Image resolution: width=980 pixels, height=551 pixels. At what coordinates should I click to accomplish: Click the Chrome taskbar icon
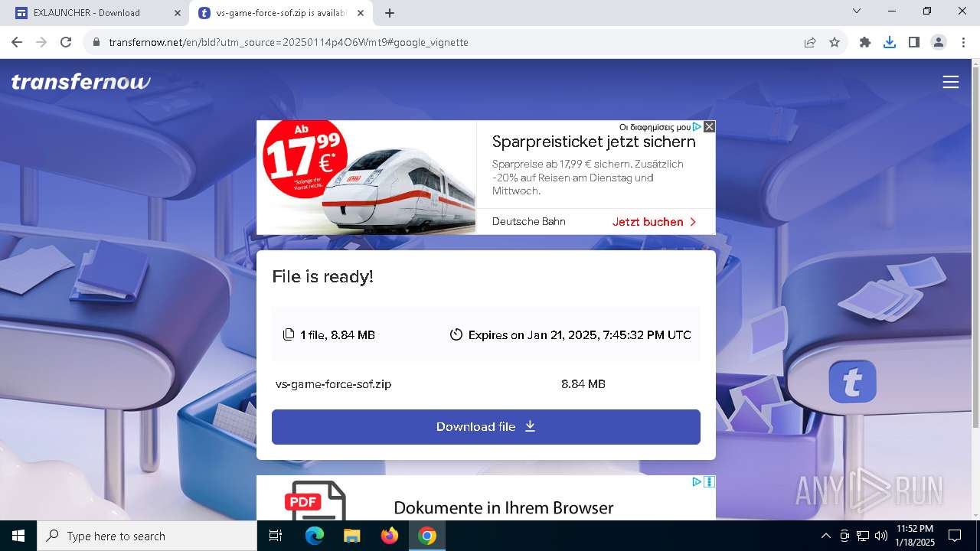pyautogui.click(x=427, y=536)
